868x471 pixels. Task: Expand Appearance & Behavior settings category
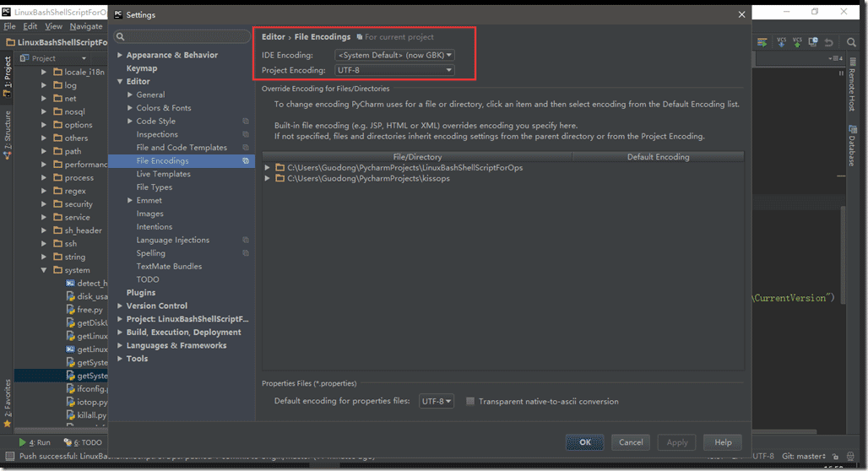120,55
